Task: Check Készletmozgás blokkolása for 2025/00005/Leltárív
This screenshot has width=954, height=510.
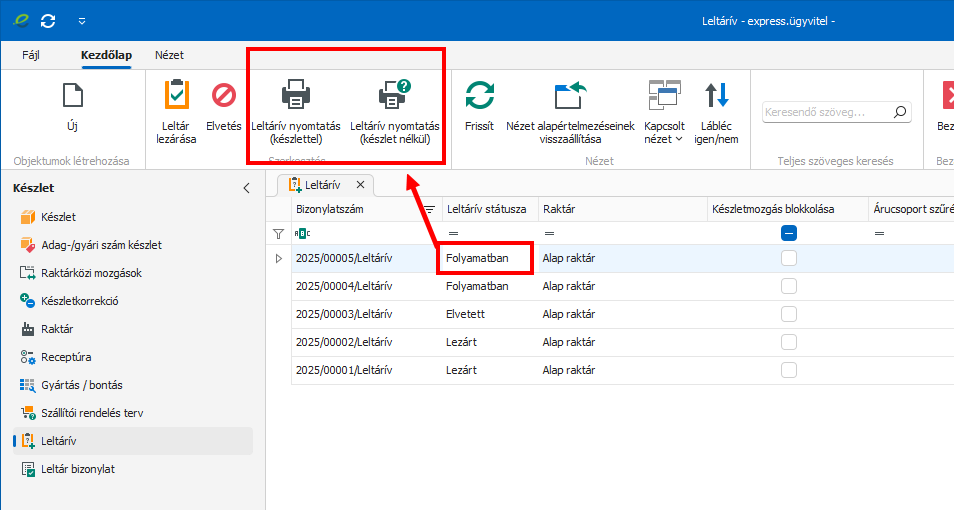Action: [789, 258]
